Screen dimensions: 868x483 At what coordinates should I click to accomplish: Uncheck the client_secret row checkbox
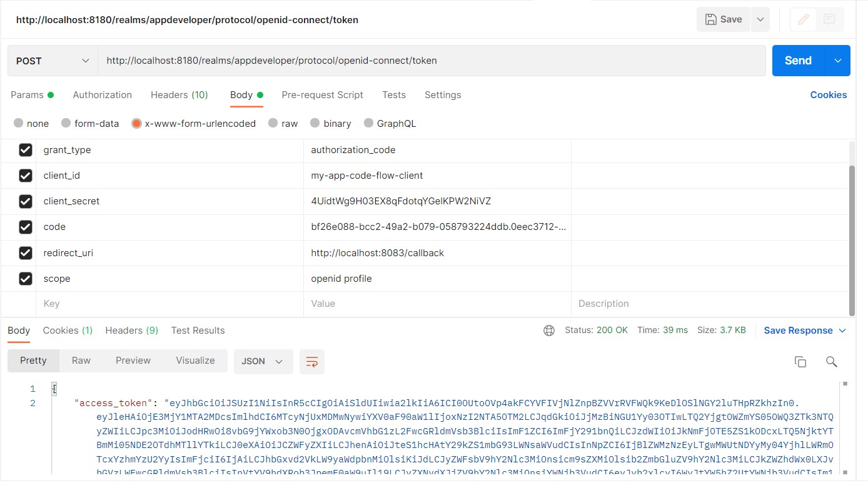coord(26,201)
